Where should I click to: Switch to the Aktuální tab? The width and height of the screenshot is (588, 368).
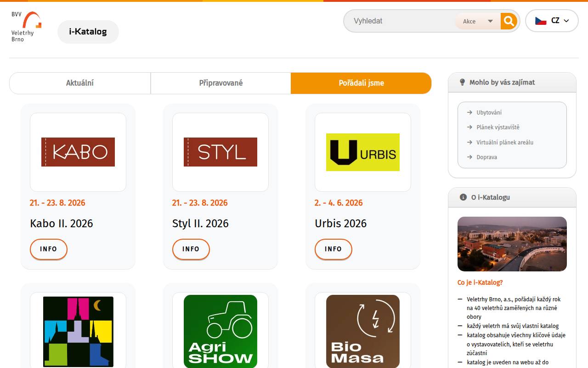pyautogui.click(x=80, y=83)
